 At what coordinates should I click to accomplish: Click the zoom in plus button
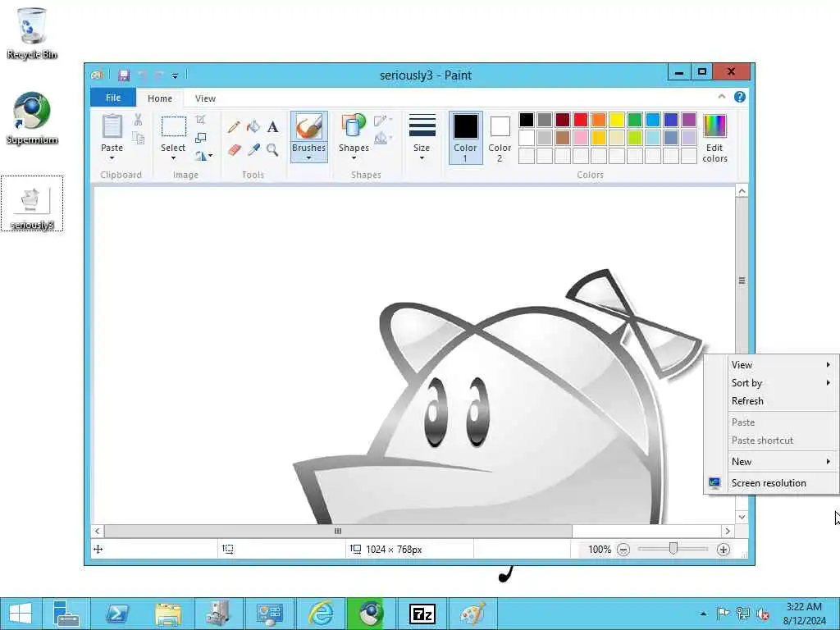tap(724, 550)
